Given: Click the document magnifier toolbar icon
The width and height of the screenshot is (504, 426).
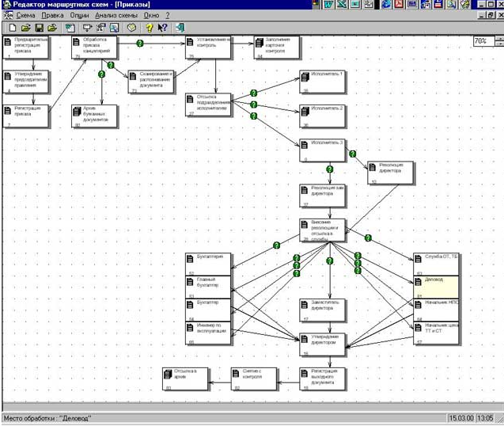Looking at the screenshot, I should pos(114,28).
